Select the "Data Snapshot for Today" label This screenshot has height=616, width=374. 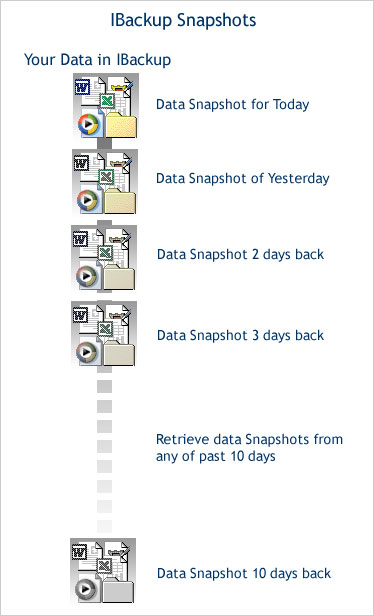(x=233, y=104)
